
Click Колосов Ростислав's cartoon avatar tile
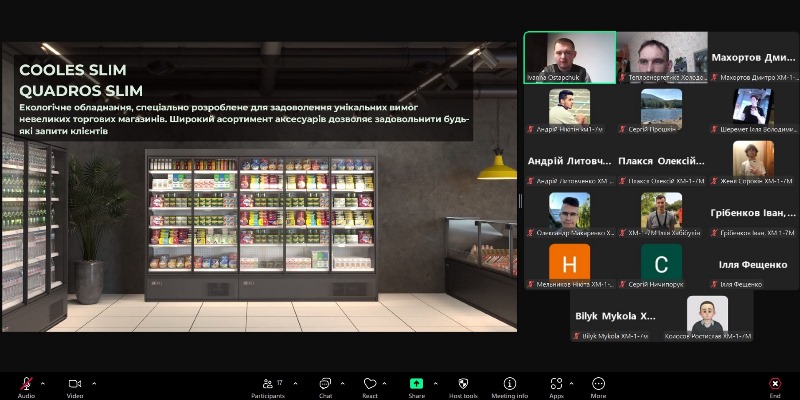707,314
